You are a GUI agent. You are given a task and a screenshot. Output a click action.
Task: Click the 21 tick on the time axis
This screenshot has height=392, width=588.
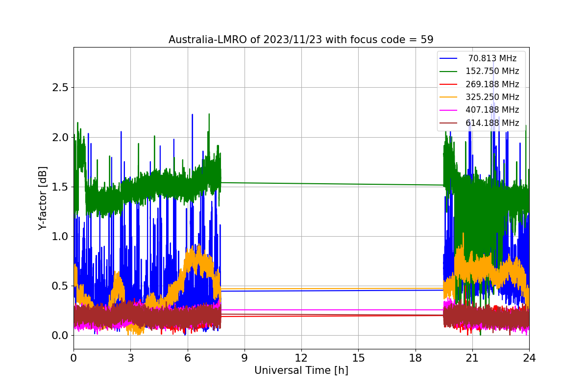[472, 358]
